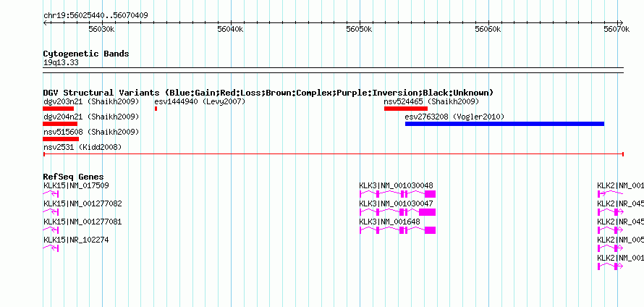Open the dgv204n21 (Shaikh2009) variant label
The height and width of the screenshot is (307, 644).
(91, 117)
